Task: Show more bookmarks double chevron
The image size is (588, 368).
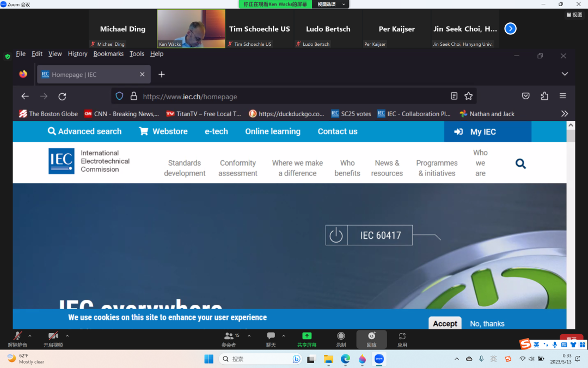Action: pyautogui.click(x=565, y=114)
